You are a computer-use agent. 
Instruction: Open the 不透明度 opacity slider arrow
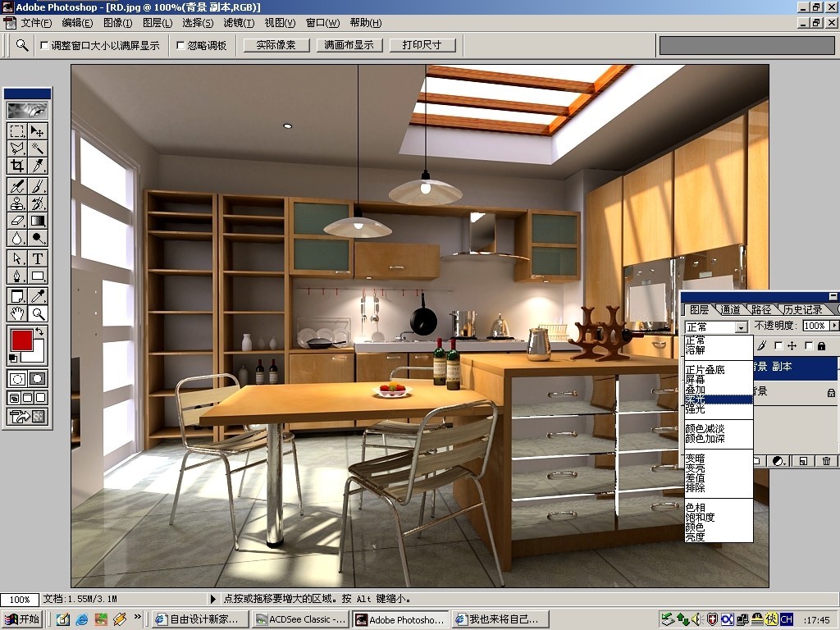click(x=834, y=325)
